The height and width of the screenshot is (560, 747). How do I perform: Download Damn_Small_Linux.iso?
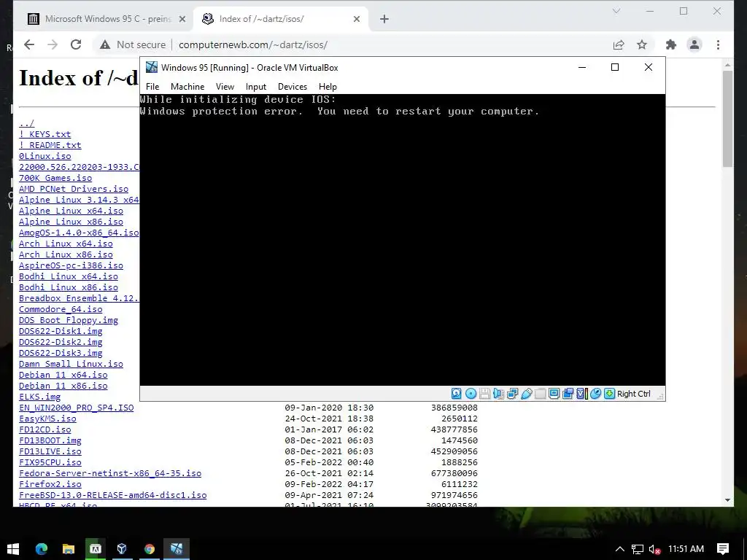71,365
